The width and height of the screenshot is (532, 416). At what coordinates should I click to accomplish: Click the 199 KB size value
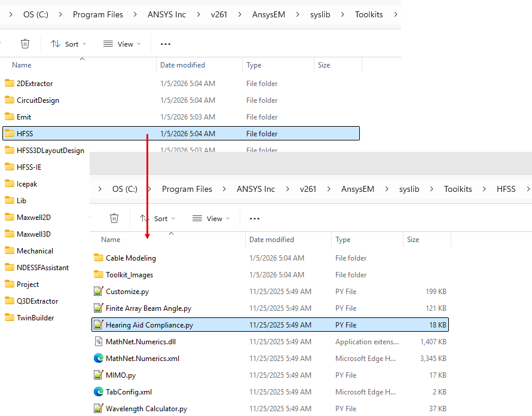436,292
